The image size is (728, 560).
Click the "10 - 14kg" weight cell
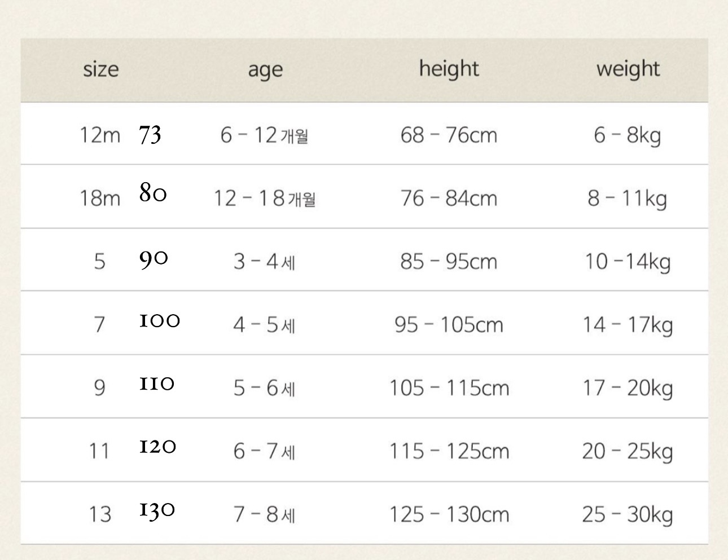[x=627, y=262]
